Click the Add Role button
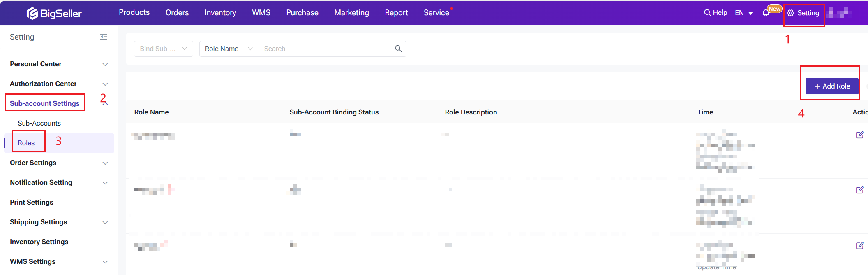The image size is (868, 275). coord(832,86)
